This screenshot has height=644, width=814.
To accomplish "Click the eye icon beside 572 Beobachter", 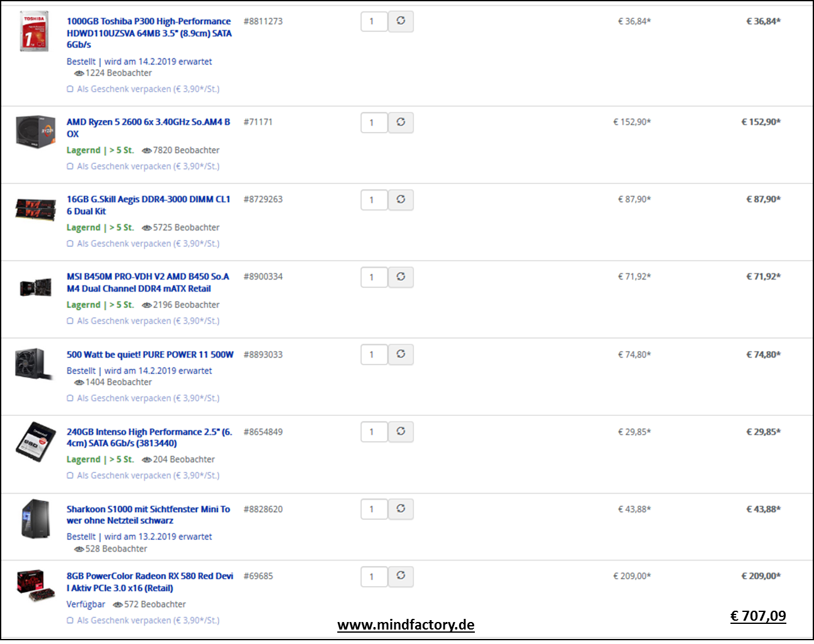I will (118, 605).
